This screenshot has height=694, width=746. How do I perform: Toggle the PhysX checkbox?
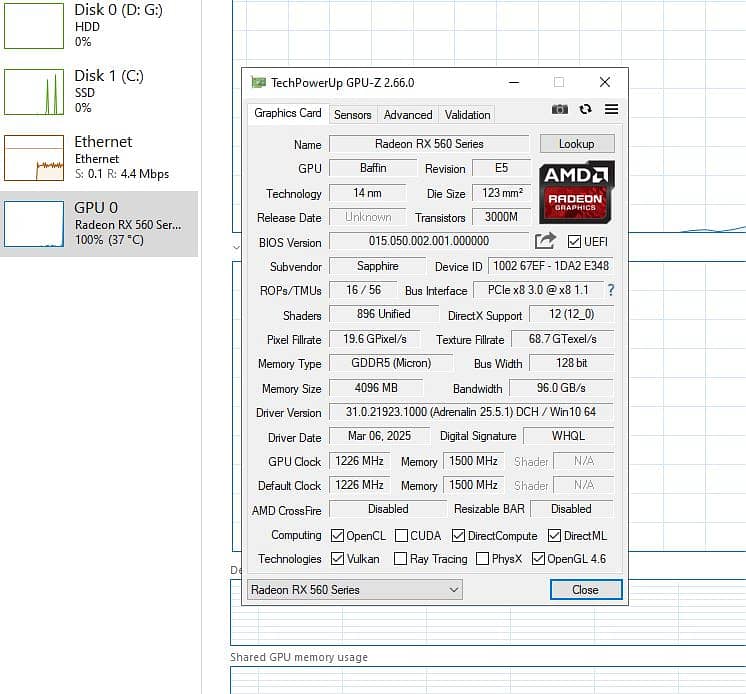pos(482,558)
